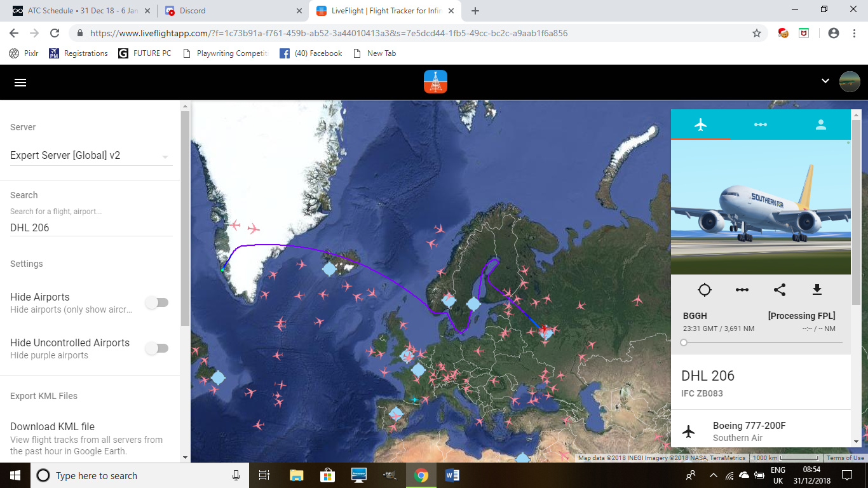
Task: Open a new browser tab with plus button
Action: [x=475, y=11]
